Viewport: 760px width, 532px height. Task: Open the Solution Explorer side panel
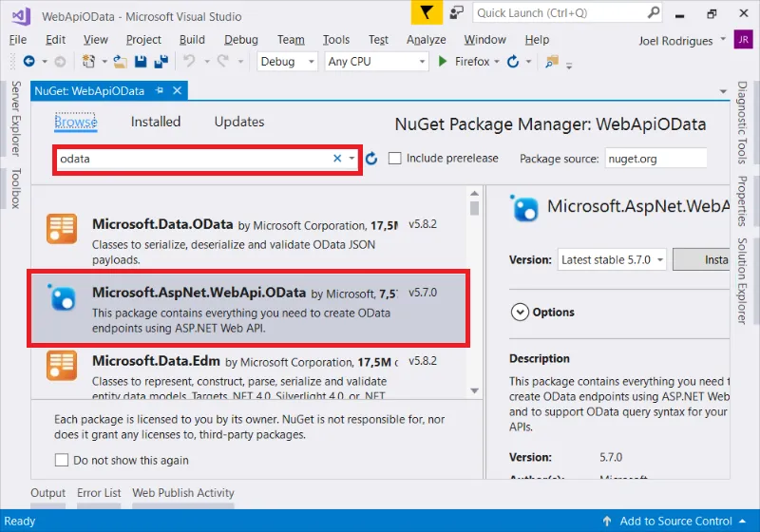[742, 280]
